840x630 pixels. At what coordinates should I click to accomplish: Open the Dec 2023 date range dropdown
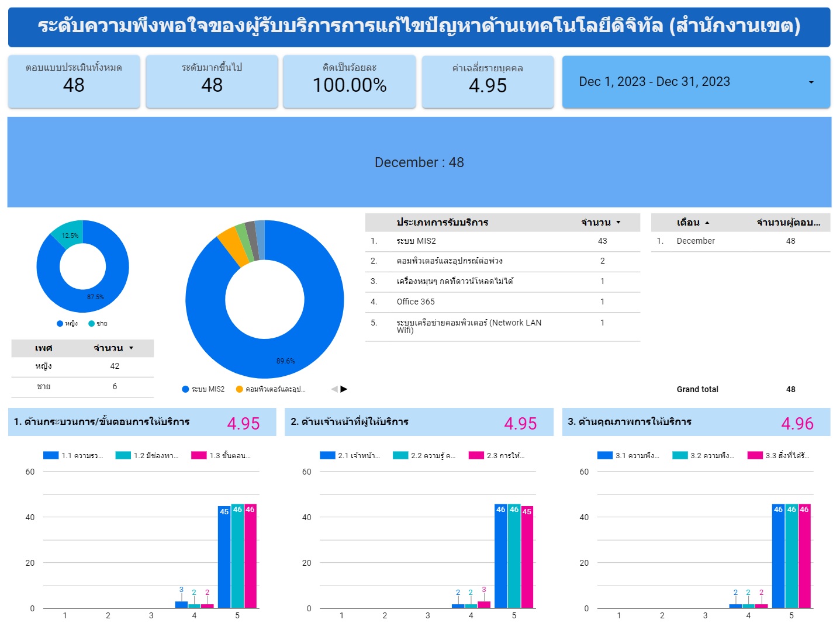810,82
